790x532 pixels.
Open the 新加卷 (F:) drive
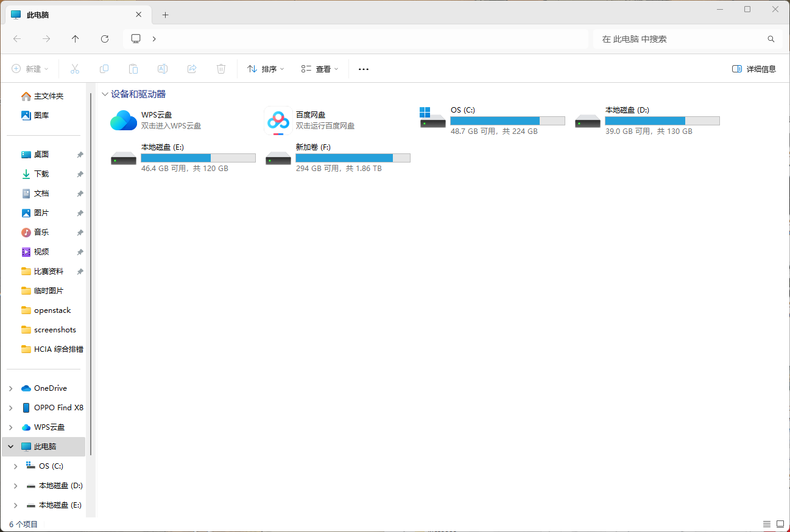click(278, 158)
